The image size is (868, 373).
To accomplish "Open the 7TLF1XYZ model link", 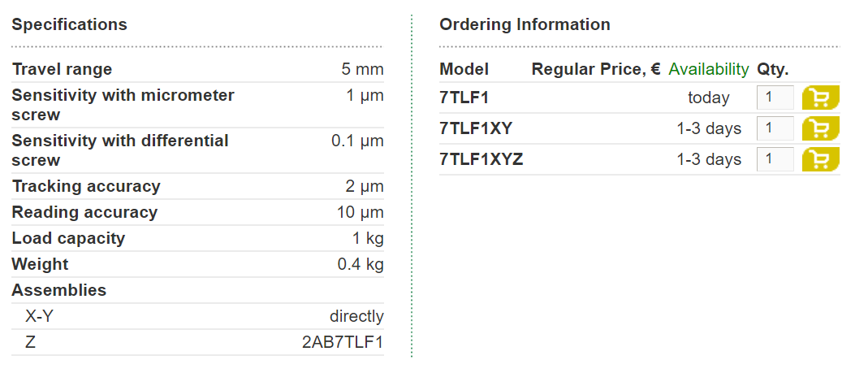I will 481,159.
